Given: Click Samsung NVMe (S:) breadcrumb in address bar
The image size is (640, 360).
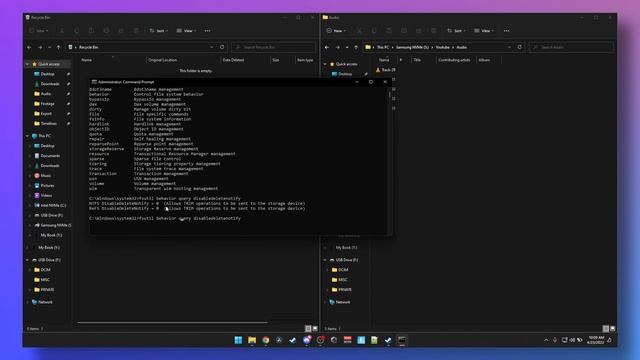Looking at the screenshot, I should tap(412, 47).
